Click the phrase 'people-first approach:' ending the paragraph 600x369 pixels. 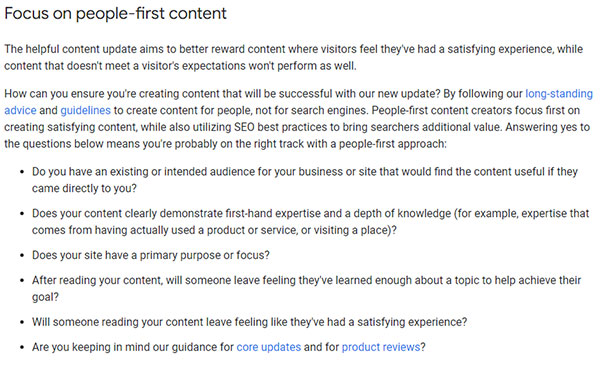point(393,144)
